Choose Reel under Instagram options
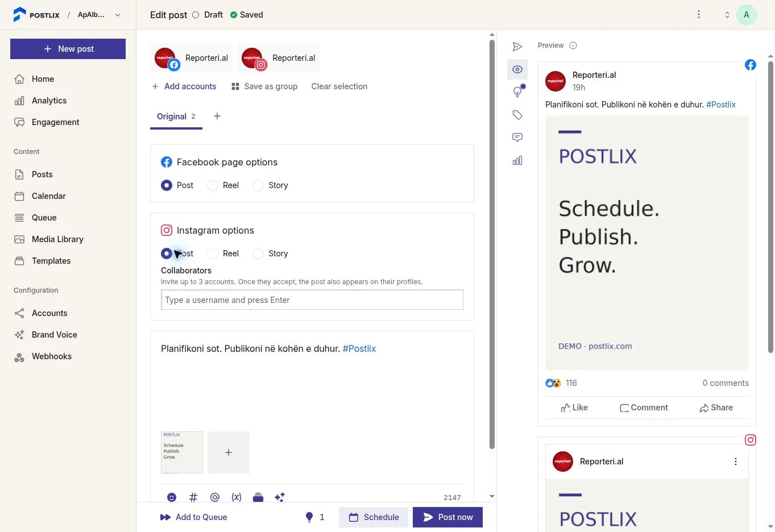 click(223, 253)
